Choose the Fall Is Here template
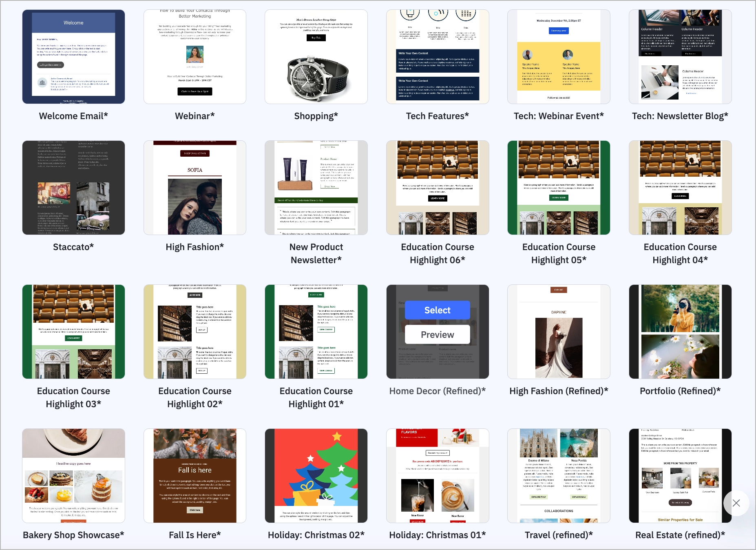 point(195,475)
